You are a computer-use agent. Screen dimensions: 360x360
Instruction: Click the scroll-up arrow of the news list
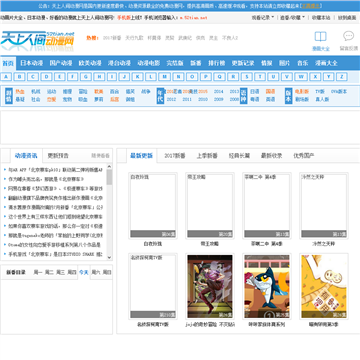coord(109,167)
